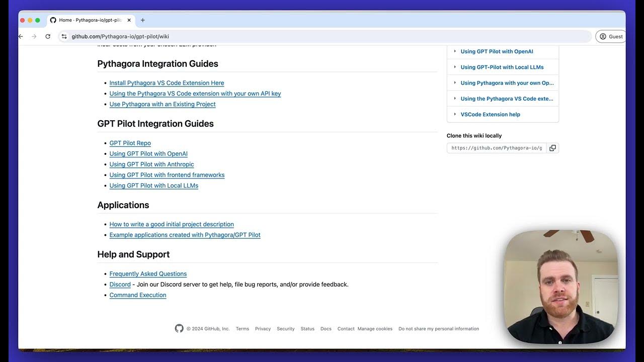Click Docs in the footer

click(326, 329)
